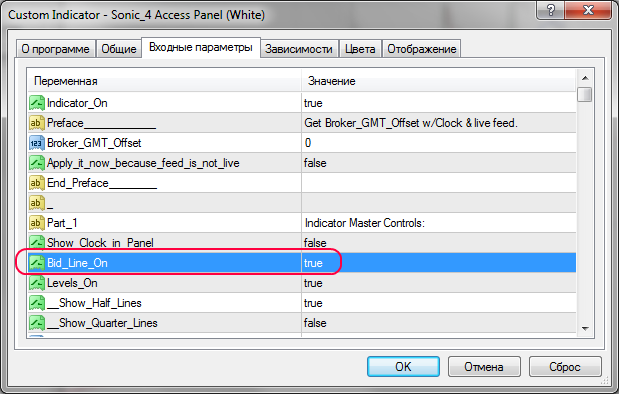
Task: Click the Отмена button
Action: (484, 367)
